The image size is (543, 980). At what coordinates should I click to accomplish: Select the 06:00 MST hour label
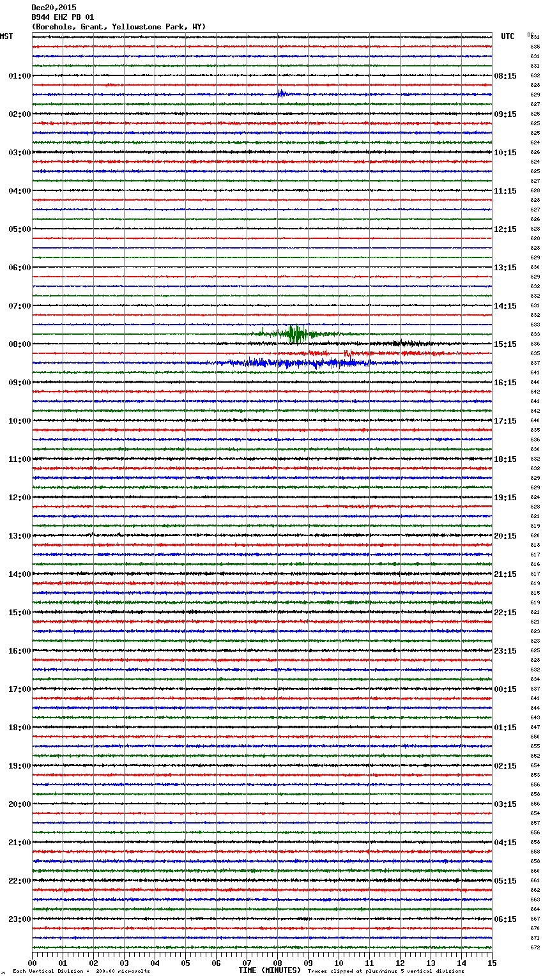click(x=20, y=268)
